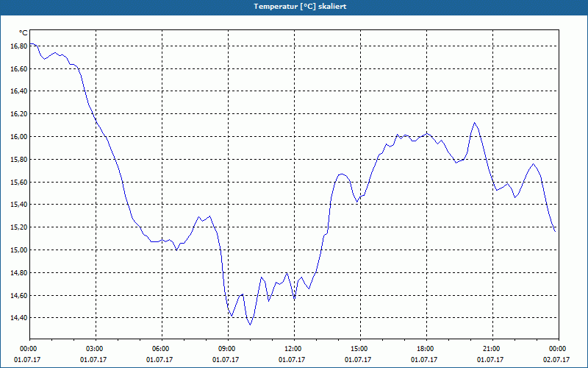Click the 06:00 time label
The height and width of the screenshot is (368, 588).
point(162,349)
